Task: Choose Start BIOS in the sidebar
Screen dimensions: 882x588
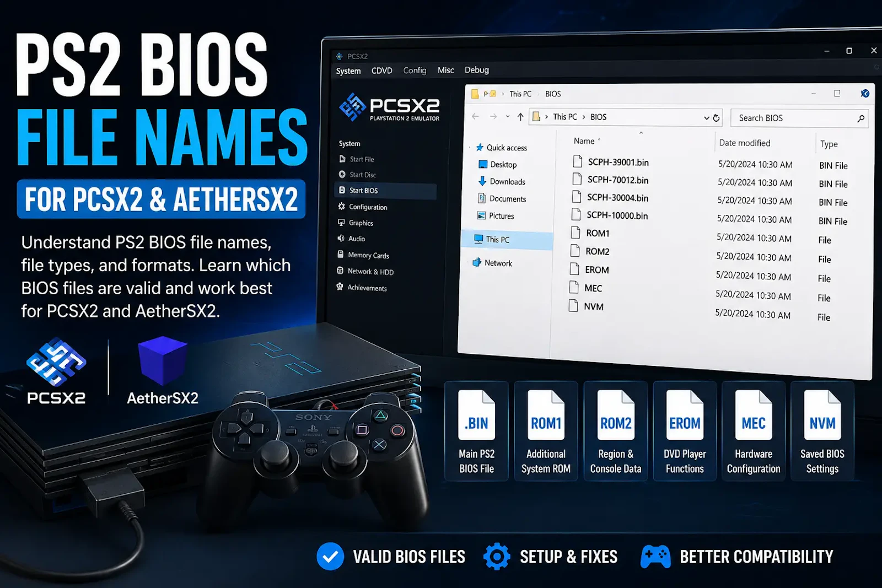Action: [385, 191]
